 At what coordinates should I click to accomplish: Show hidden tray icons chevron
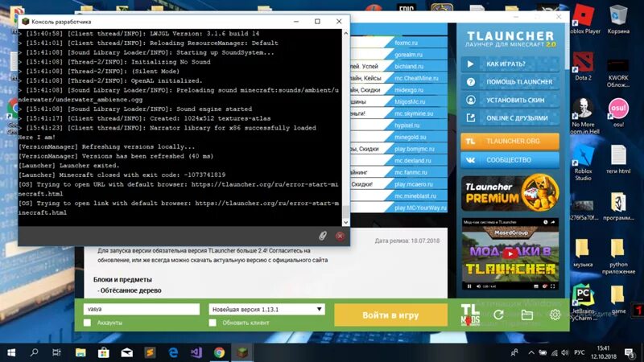(x=531, y=352)
